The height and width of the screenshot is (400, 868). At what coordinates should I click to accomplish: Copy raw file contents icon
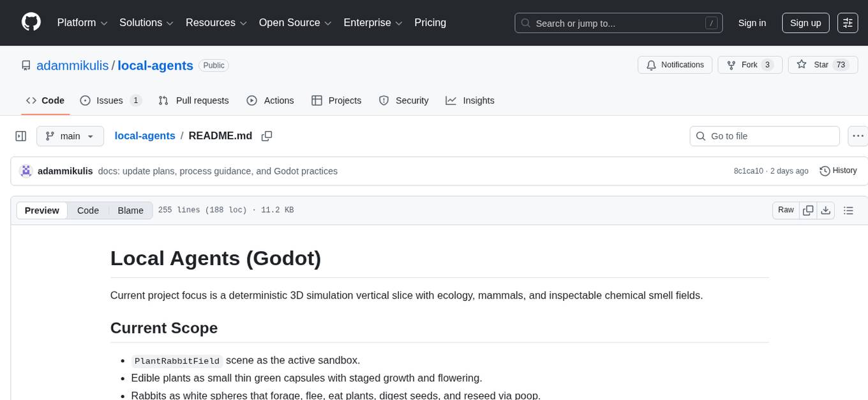809,210
